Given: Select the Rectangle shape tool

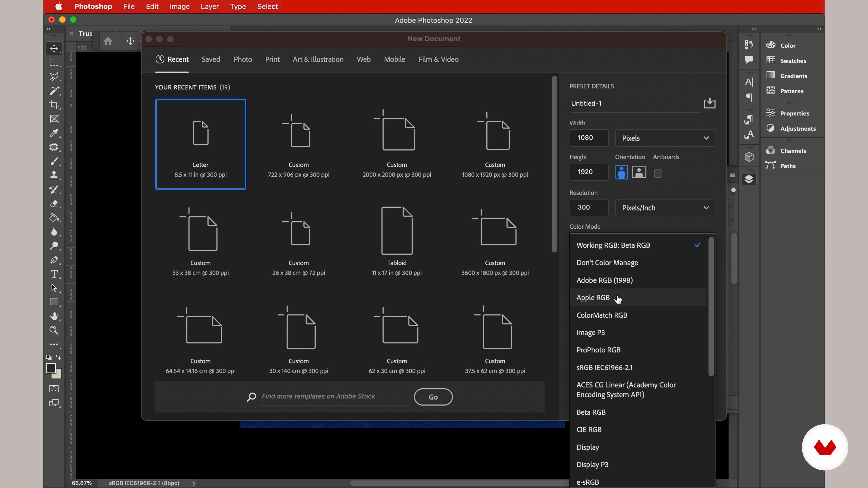Looking at the screenshot, I should [54, 302].
